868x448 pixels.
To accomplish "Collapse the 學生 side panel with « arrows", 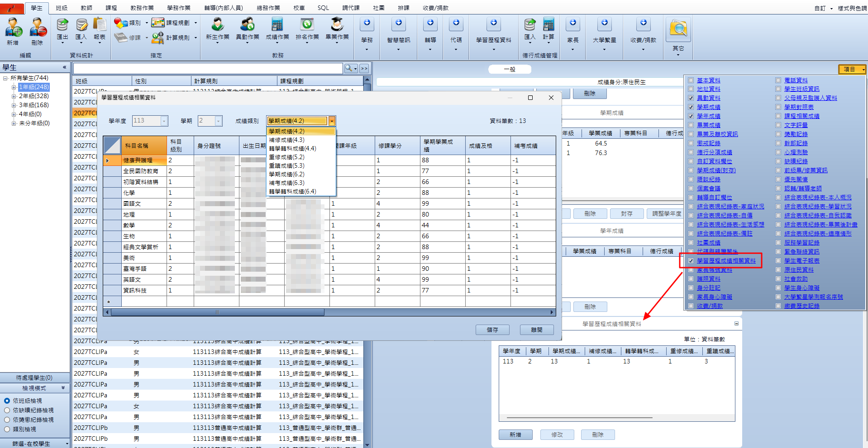I will pos(64,67).
